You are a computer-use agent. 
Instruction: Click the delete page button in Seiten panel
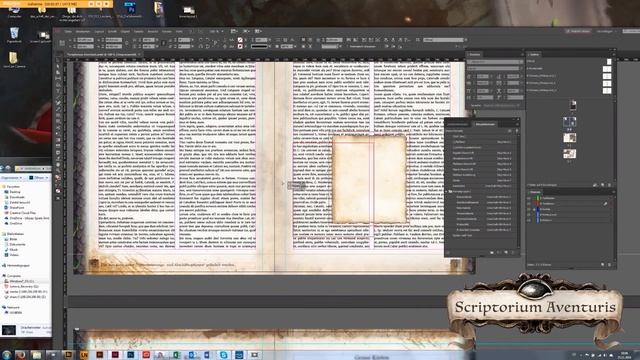609,185
